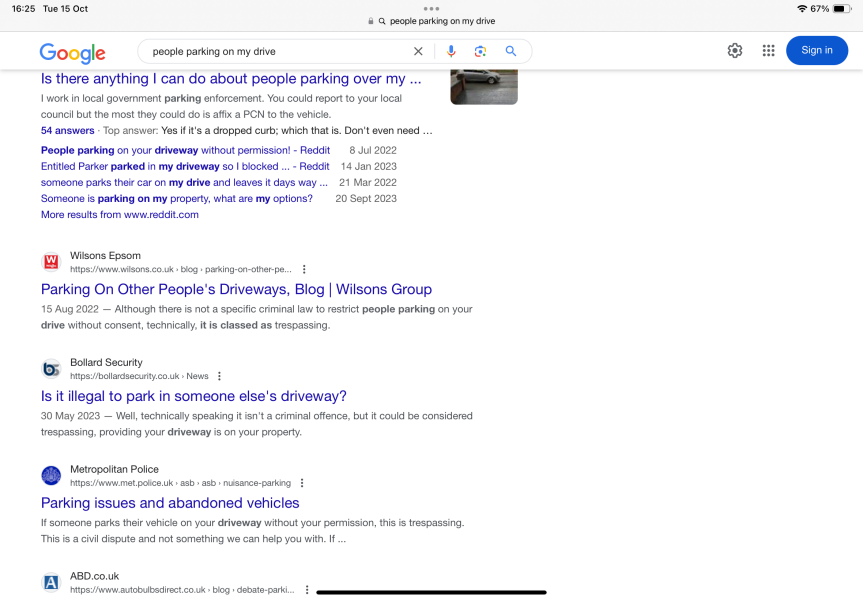The image size is (863, 600).
Task: Click the Bollard Security favicon
Action: 51,368
